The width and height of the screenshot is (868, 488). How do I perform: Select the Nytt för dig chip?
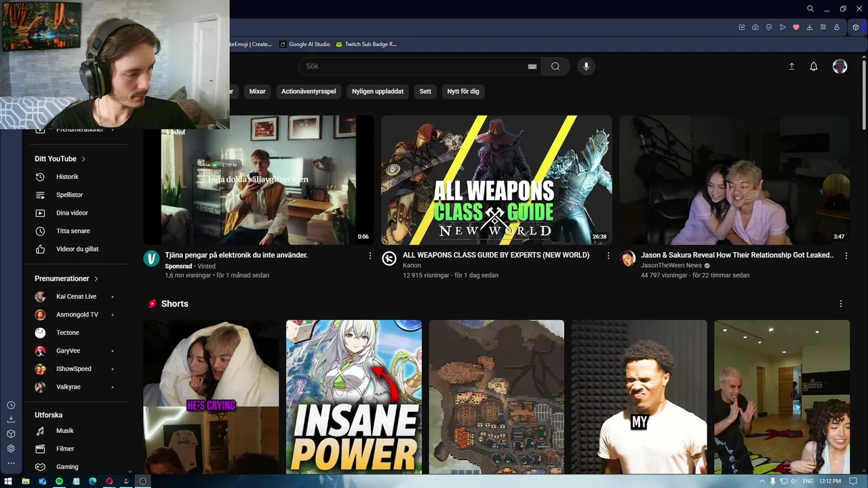[463, 91]
